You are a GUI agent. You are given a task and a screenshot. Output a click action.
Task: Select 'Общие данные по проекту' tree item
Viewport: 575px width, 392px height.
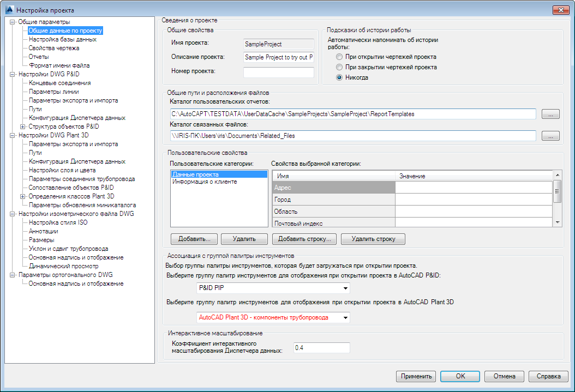pyautogui.click(x=65, y=31)
